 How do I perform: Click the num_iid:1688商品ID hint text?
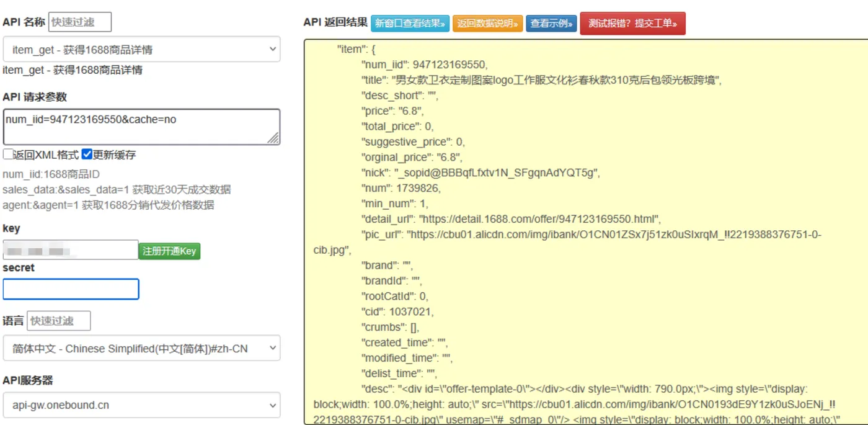(51, 174)
